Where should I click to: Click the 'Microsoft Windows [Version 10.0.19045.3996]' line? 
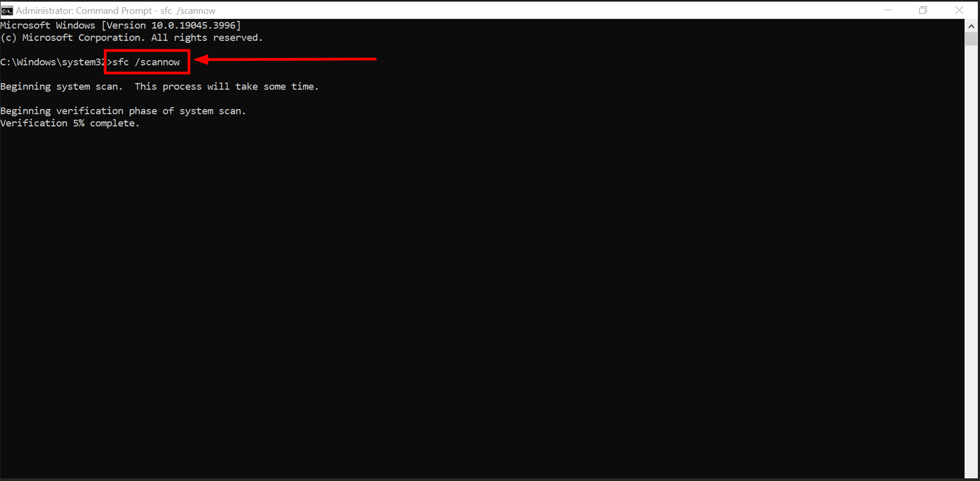[x=121, y=25]
